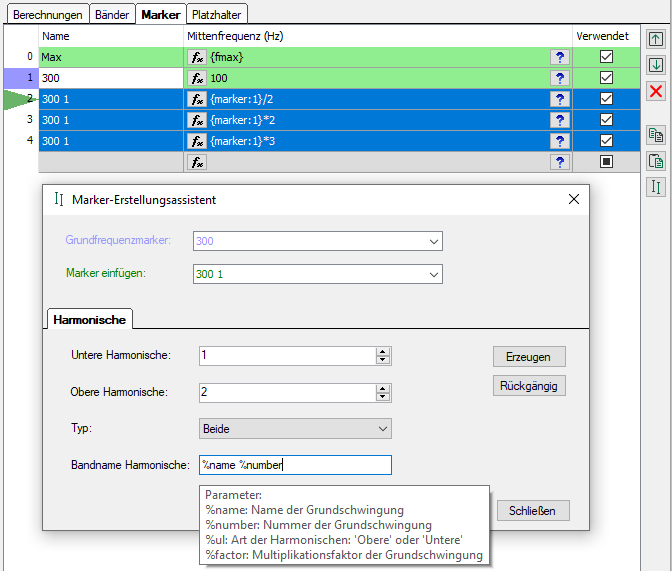Screen dimensions: 672x571
Task: Click the Bandname Harmonische text field
Action: (295, 465)
